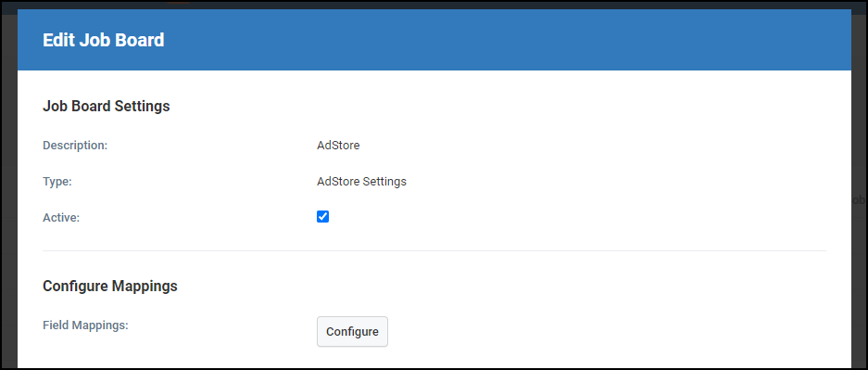The width and height of the screenshot is (868, 370).
Task: Click the horizontal divider between sections
Action: [434, 250]
